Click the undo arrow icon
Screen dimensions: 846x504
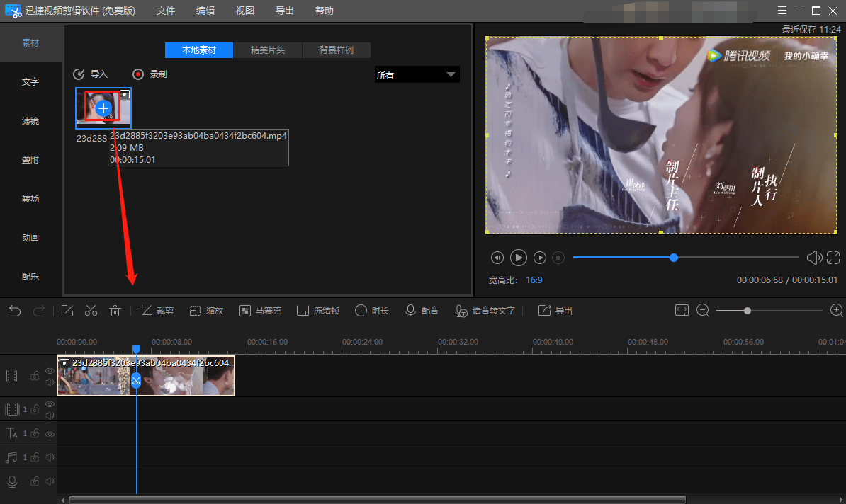tap(15, 311)
